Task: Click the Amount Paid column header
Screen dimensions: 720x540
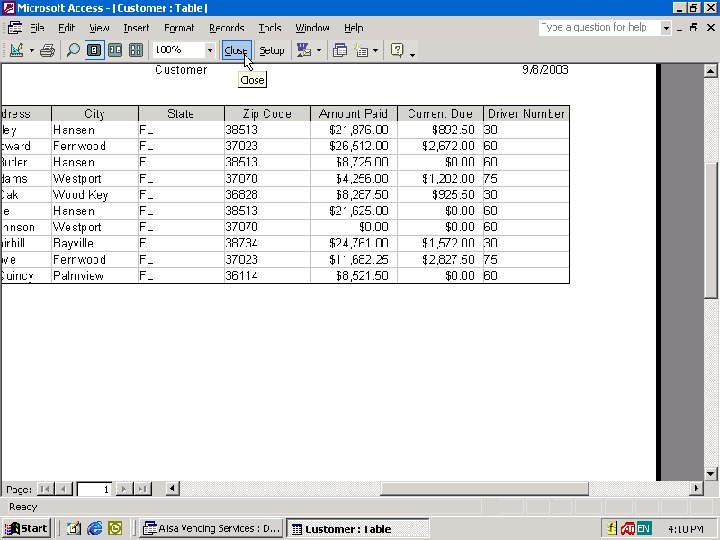Action: click(x=354, y=113)
